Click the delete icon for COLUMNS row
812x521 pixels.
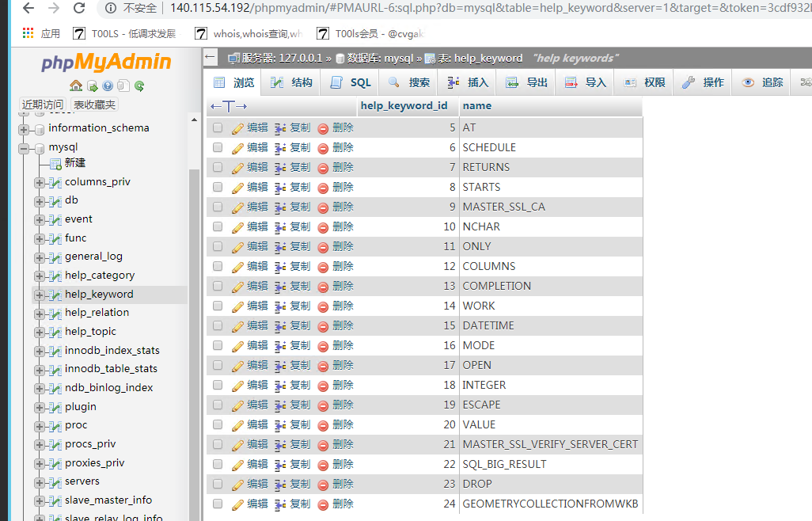[x=323, y=267]
